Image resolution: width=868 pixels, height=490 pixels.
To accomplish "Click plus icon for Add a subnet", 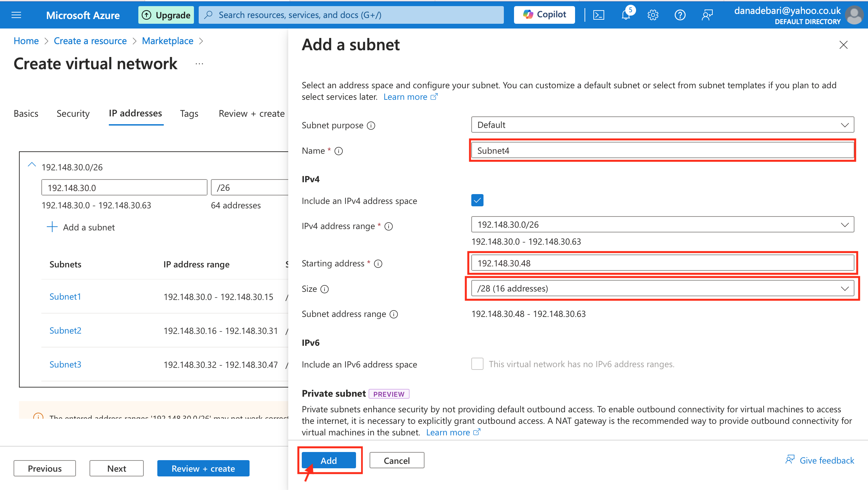I will [x=52, y=227].
